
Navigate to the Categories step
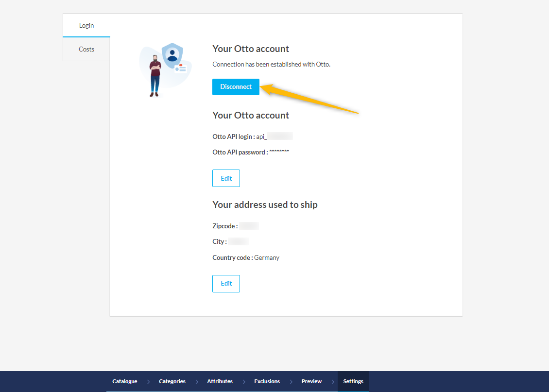[172, 381]
